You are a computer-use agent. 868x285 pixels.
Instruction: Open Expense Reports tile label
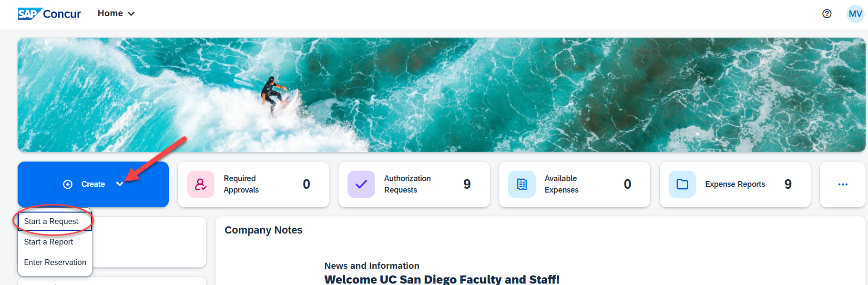click(x=735, y=184)
